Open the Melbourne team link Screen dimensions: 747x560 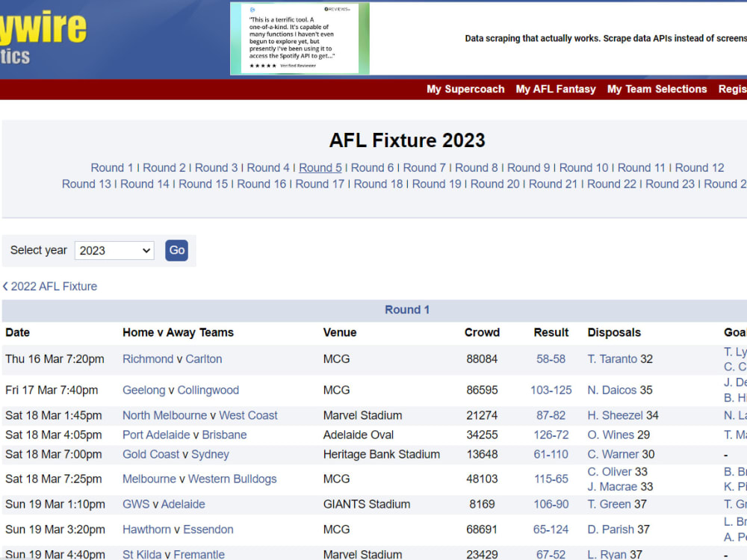149,479
